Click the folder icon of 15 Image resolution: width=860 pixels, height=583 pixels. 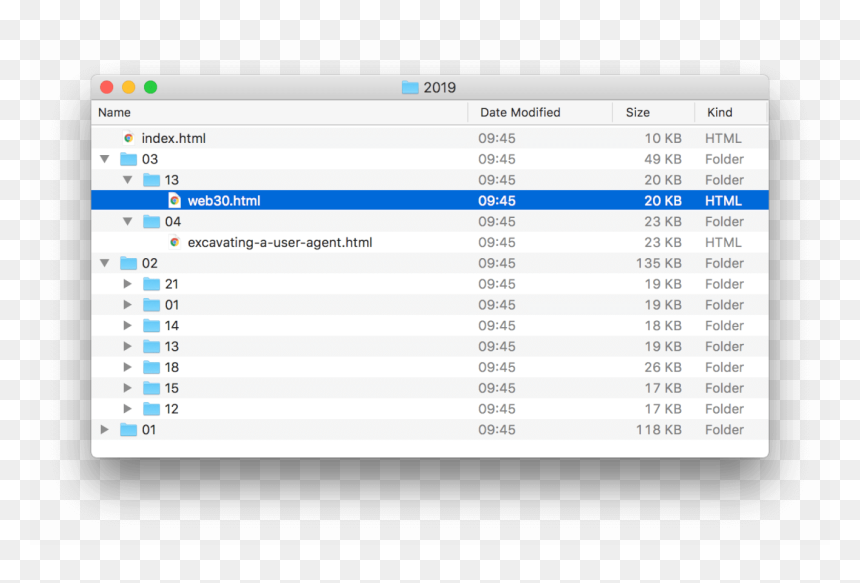pos(151,388)
